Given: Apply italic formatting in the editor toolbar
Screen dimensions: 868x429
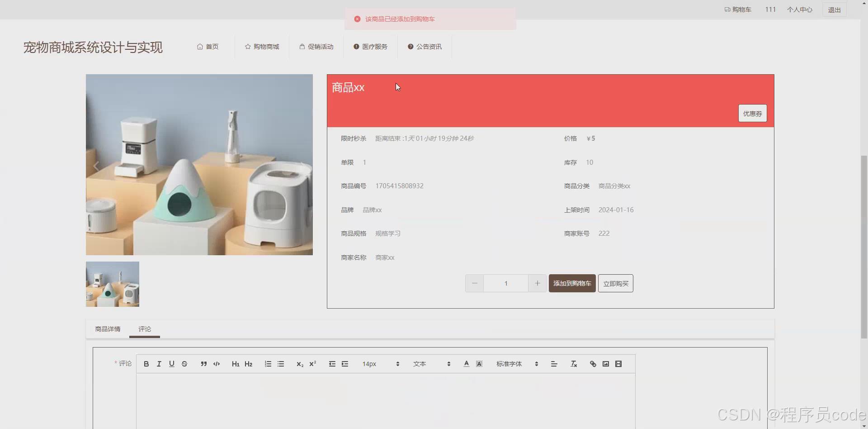Looking at the screenshot, I should (159, 363).
